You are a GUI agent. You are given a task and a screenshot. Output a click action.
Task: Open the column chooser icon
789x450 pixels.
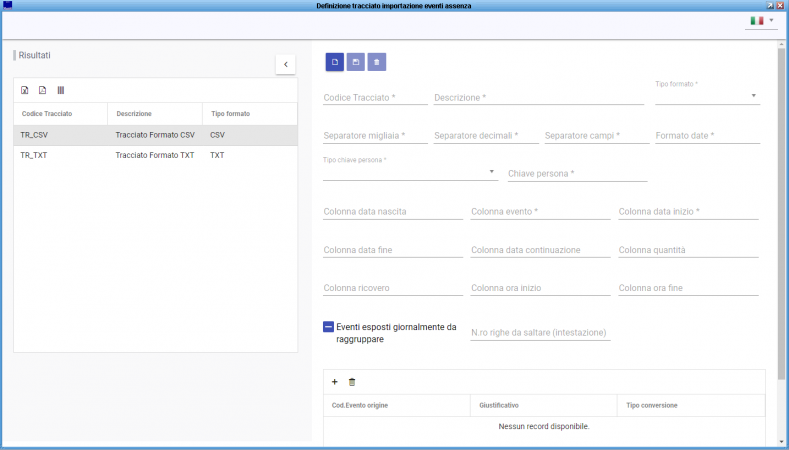click(x=60, y=90)
